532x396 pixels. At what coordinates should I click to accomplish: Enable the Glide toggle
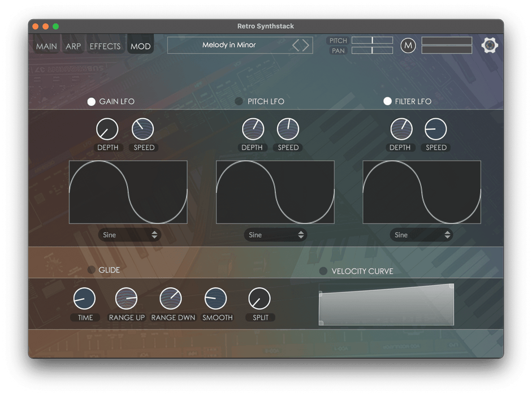click(91, 270)
